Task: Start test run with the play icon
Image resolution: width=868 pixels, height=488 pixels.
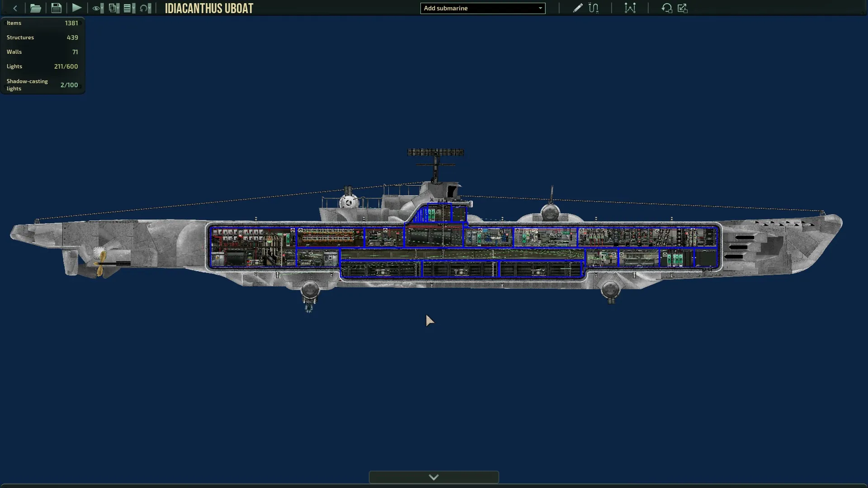Action: click(x=77, y=8)
